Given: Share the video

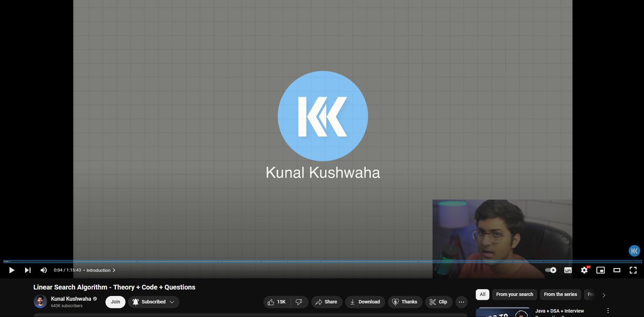Looking at the screenshot, I should (326, 302).
